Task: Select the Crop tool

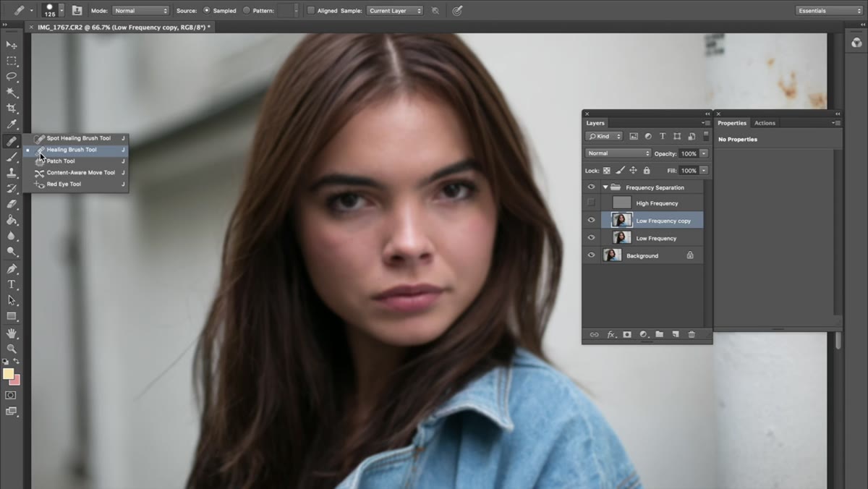Action: click(x=12, y=109)
